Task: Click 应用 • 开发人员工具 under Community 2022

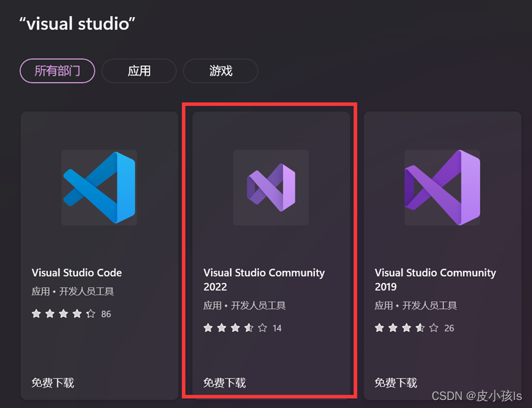Action: (x=244, y=305)
